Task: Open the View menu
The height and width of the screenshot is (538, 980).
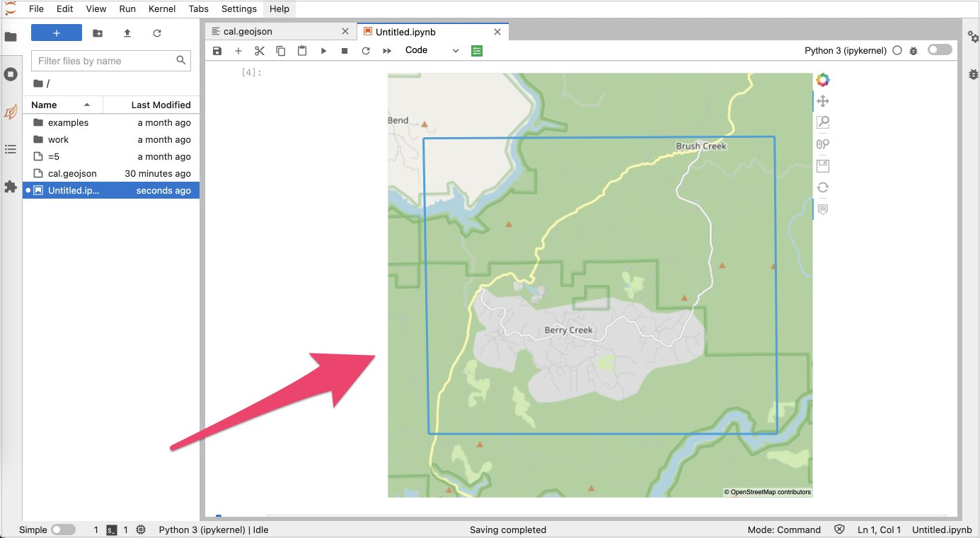Action: click(x=96, y=8)
